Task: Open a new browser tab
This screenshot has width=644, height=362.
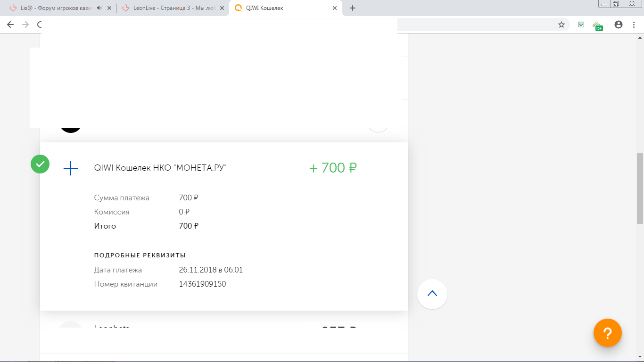Action: [x=353, y=8]
